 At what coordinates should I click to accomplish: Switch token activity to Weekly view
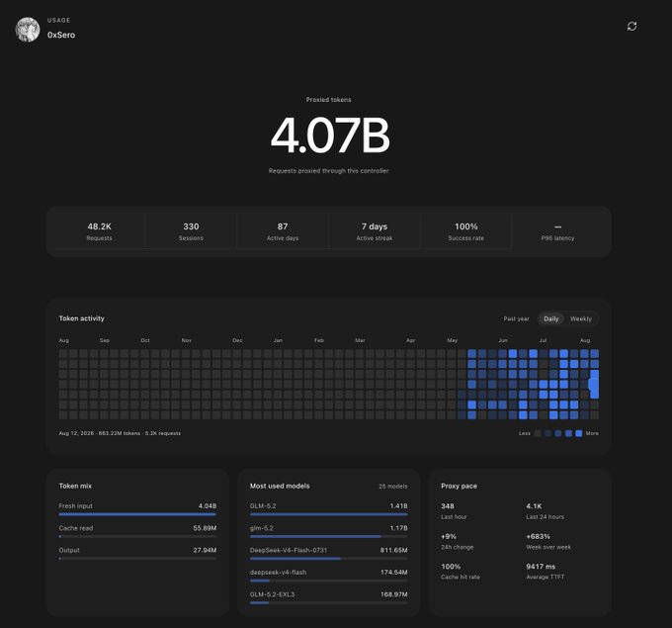pyautogui.click(x=581, y=318)
